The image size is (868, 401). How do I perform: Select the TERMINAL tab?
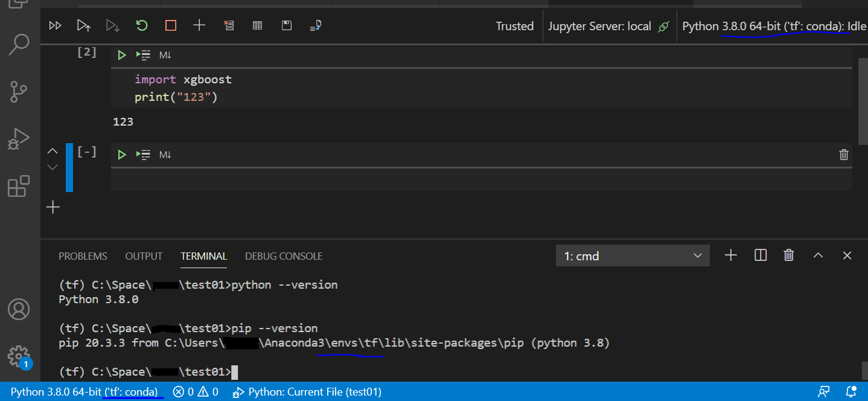204,256
